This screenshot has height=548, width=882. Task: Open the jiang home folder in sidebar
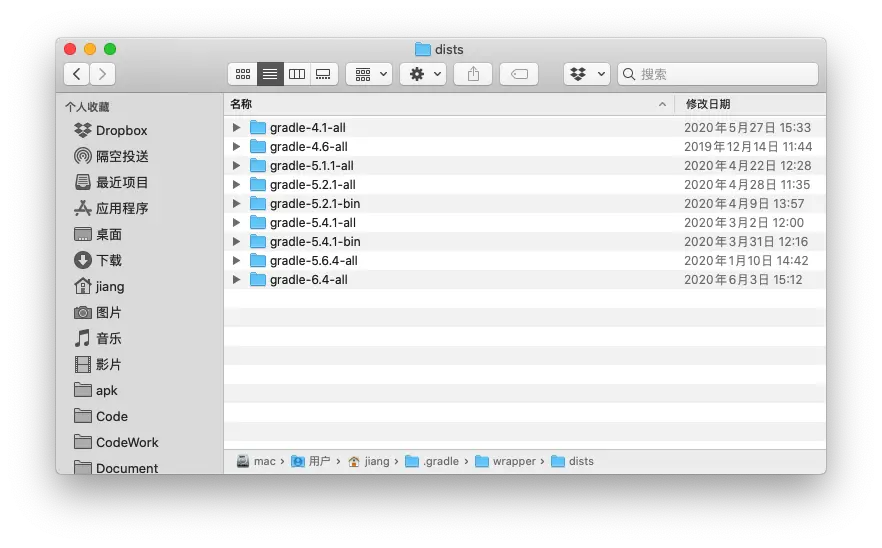pyautogui.click(x=100, y=286)
